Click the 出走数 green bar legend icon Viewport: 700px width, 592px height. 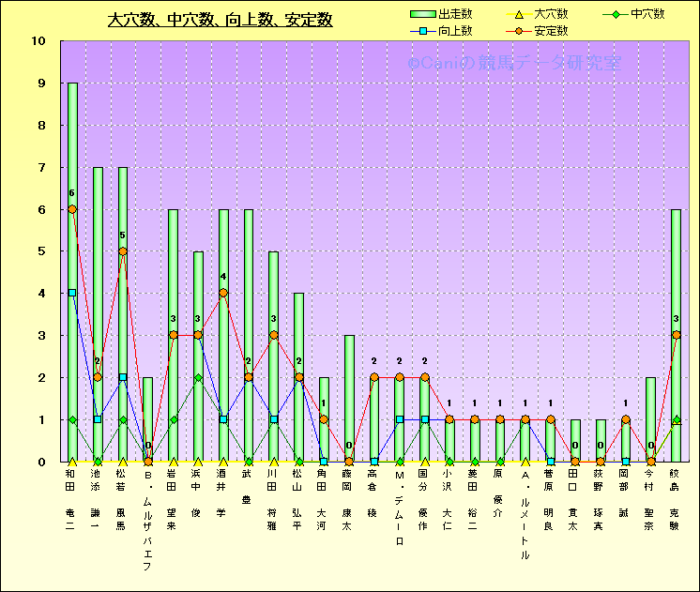tap(423, 14)
